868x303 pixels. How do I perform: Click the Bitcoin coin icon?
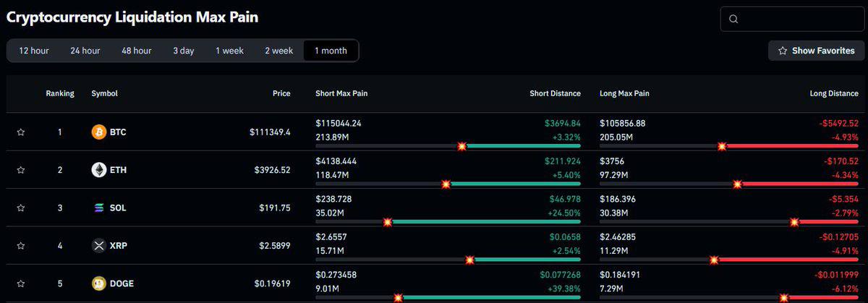coord(98,132)
